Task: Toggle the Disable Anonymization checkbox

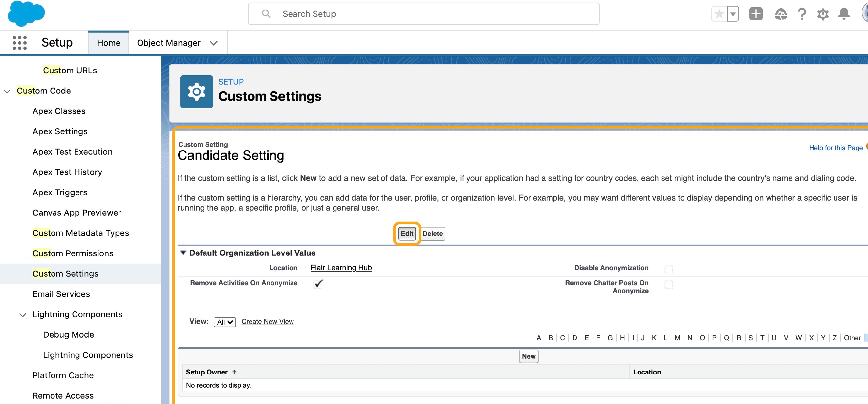Action: tap(668, 269)
